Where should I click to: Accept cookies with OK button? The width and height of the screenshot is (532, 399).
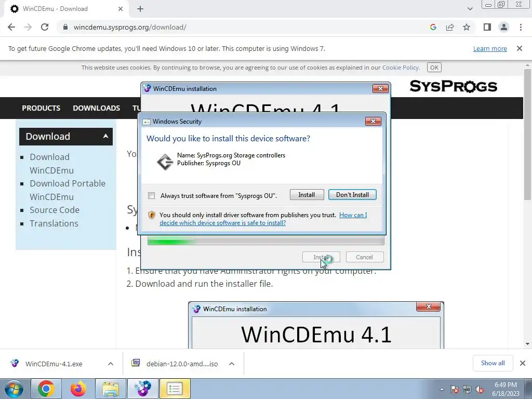pyautogui.click(x=434, y=68)
